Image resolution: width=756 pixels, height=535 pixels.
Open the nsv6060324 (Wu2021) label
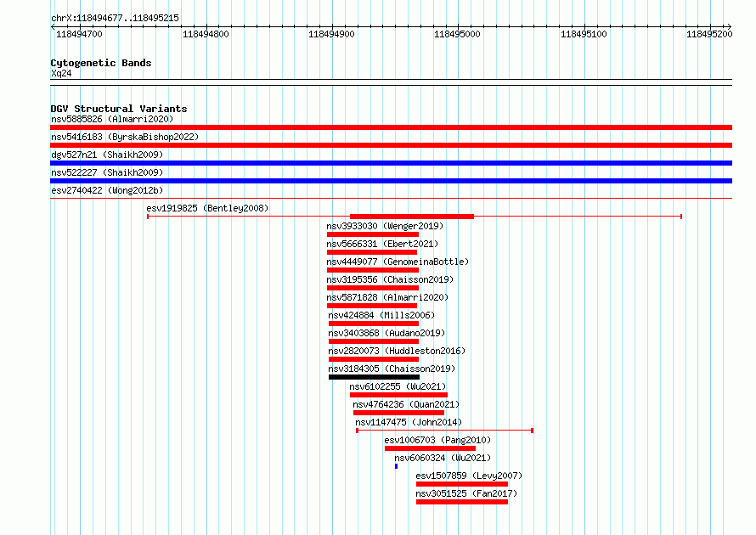tap(443, 458)
